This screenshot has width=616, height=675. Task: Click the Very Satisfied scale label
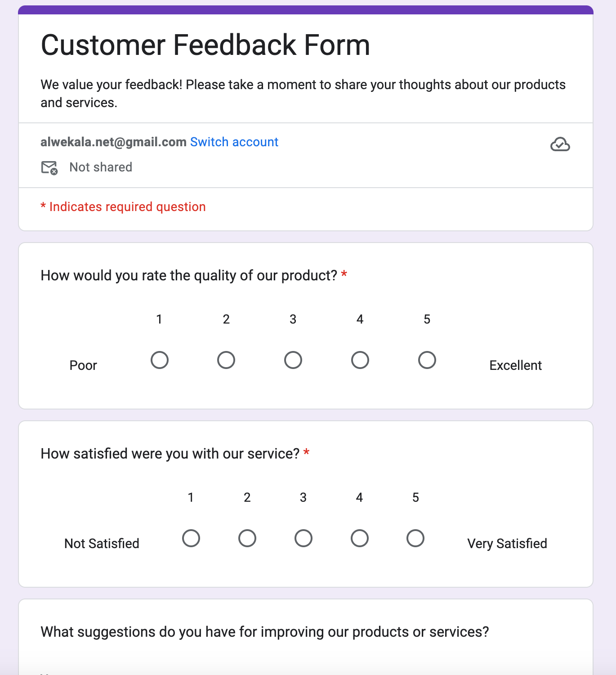click(x=507, y=544)
